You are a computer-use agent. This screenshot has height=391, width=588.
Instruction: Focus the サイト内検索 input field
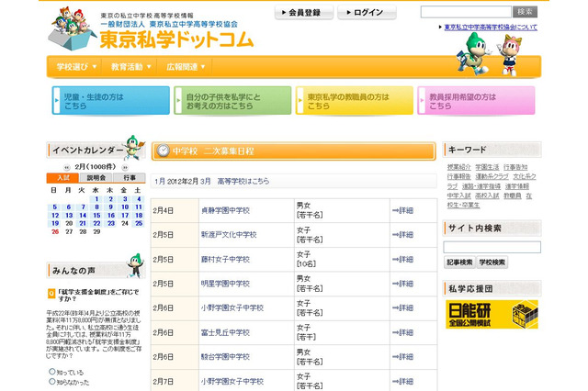492,247
